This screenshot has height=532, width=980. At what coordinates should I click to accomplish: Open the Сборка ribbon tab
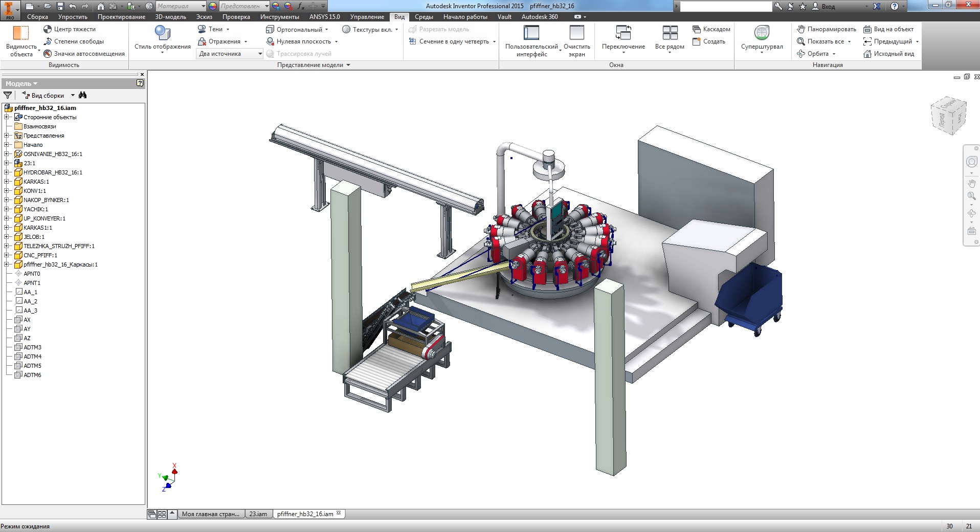(x=37, y=17)
